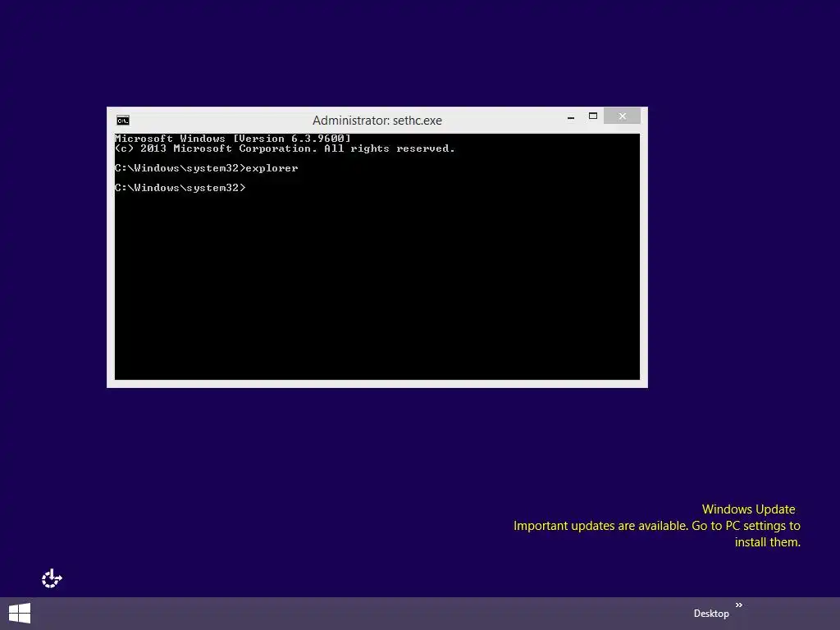Click the empty C:\Windows\system32> prompt line
840x630 pixels.
(x=180, y=188)
